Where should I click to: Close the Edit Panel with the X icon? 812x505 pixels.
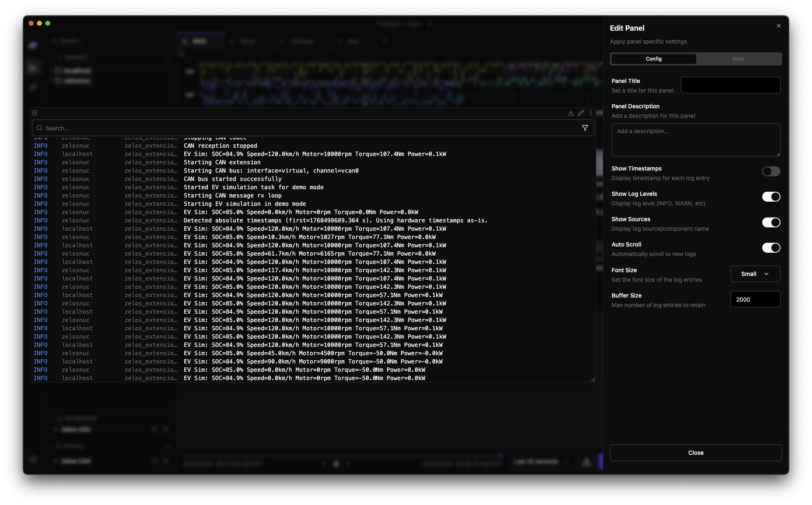pos(779,26)
